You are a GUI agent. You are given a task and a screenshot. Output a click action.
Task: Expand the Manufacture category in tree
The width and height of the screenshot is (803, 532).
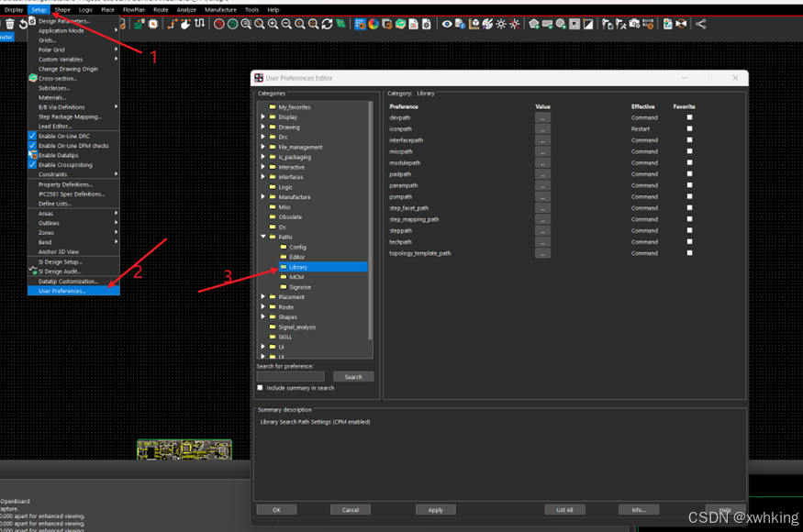(263, 196)
